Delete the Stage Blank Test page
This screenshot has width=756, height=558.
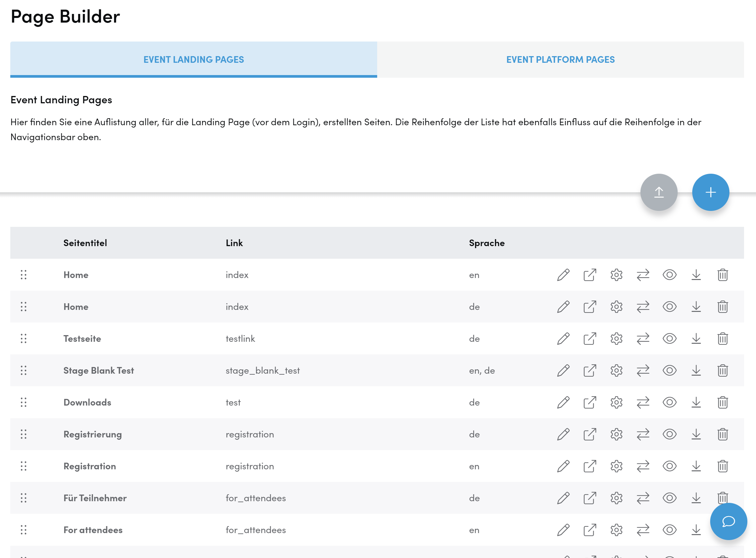722,371
